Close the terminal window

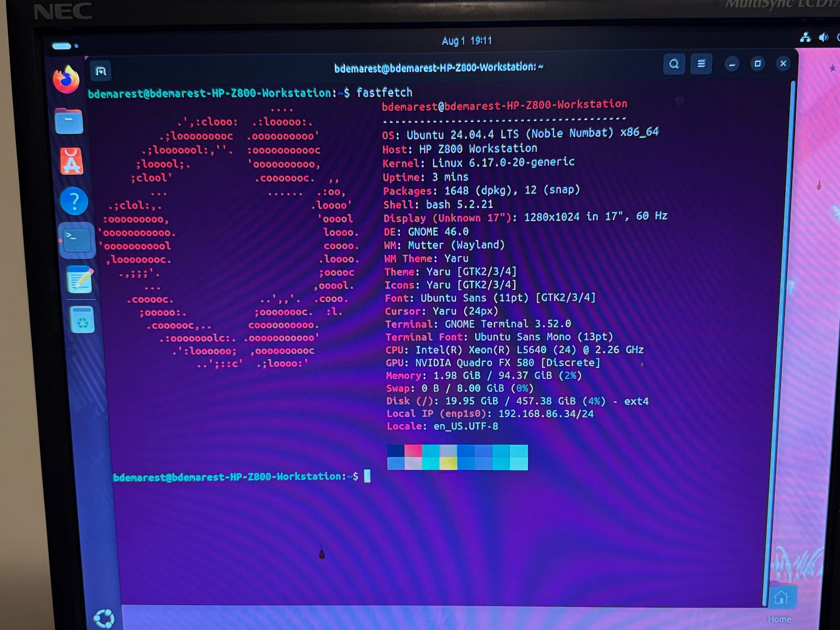point(783,64)
